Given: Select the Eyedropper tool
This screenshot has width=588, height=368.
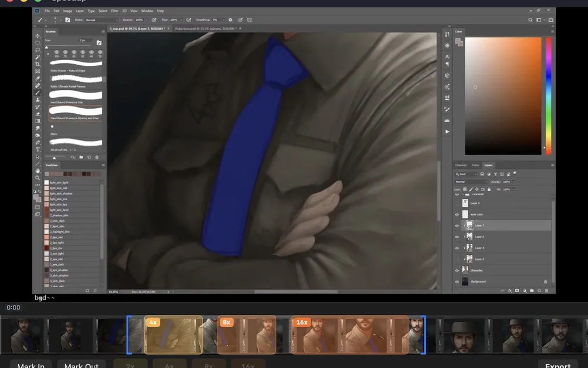Looking at the screenshot, I should click(37, 79).
